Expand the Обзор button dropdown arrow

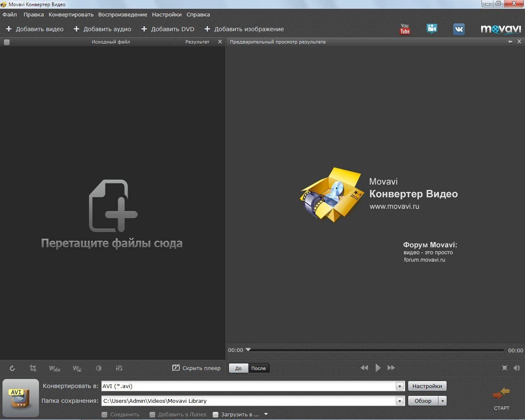coord(442,401)
